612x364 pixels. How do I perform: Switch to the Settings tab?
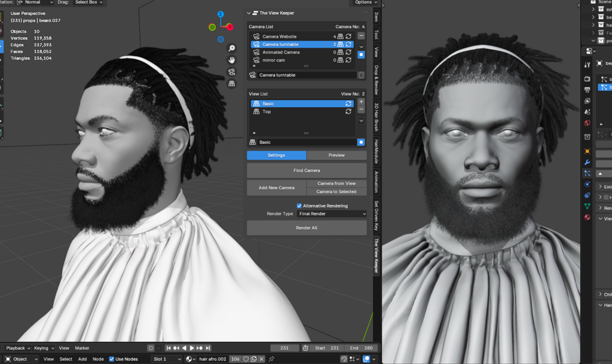tap(276, 155)
